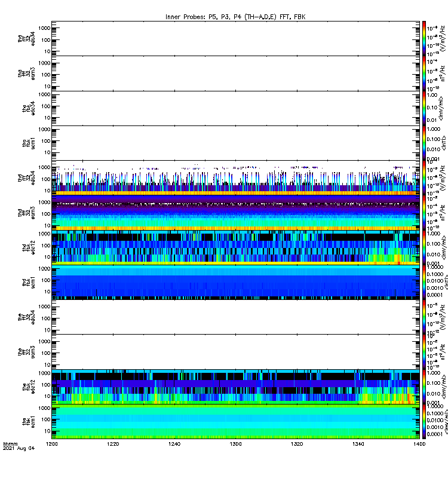Click the color bar beside the fbk scm1 panel
The width and height of the screenshot is (448, 478).
click(424, 422)
